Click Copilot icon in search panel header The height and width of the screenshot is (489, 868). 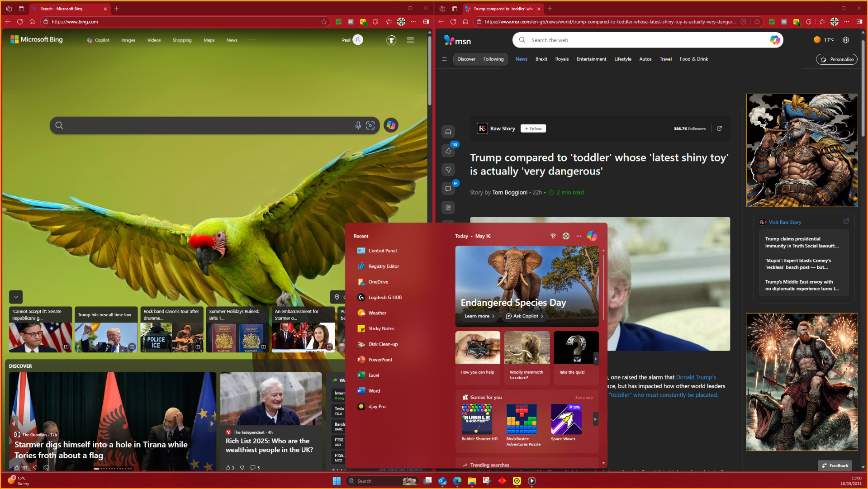coord(592,236)
